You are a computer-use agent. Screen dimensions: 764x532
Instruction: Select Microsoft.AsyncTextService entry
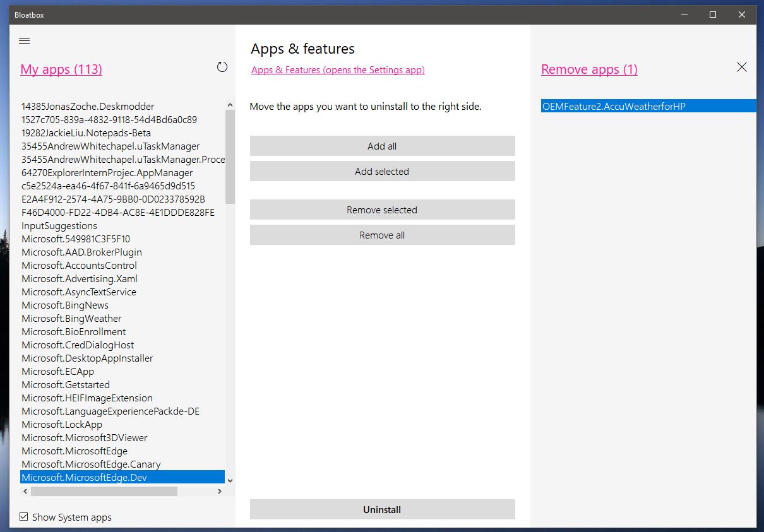pos(122,292)
